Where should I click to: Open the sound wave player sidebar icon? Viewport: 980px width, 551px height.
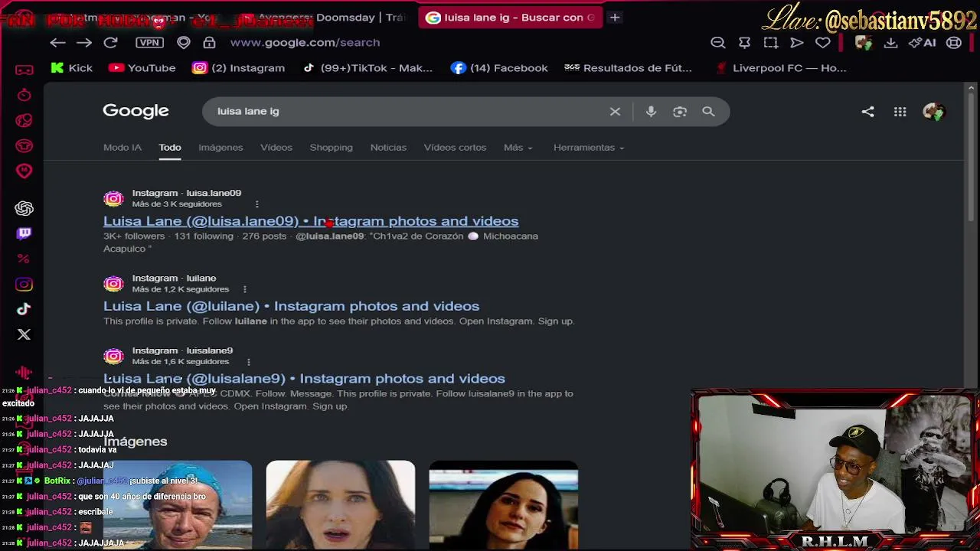click(24, 373)
